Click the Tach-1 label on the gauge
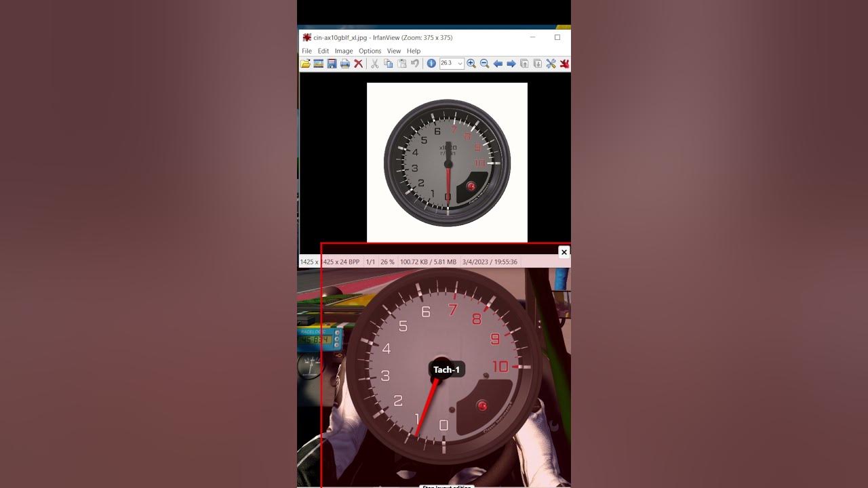Screen dimensions: 868x488 point(446,369)
